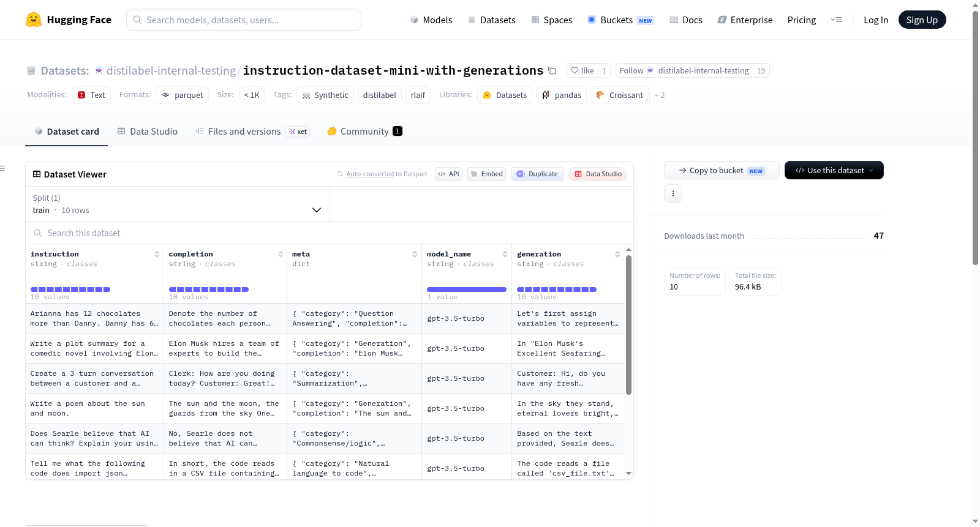Viewport: 980px width, 527px height.
Task: Like this dataset
Action: pos(582,70)
